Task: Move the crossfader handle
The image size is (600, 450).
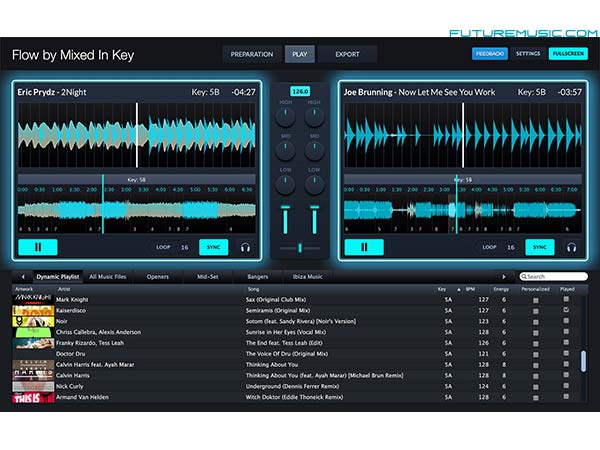Action: (x=300, y=248)
